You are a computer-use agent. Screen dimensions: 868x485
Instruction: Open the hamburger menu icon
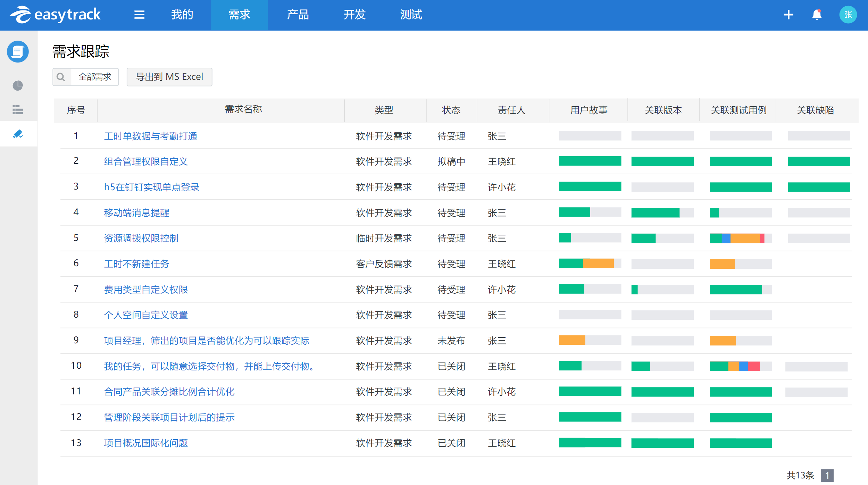(x=139, y=15)
